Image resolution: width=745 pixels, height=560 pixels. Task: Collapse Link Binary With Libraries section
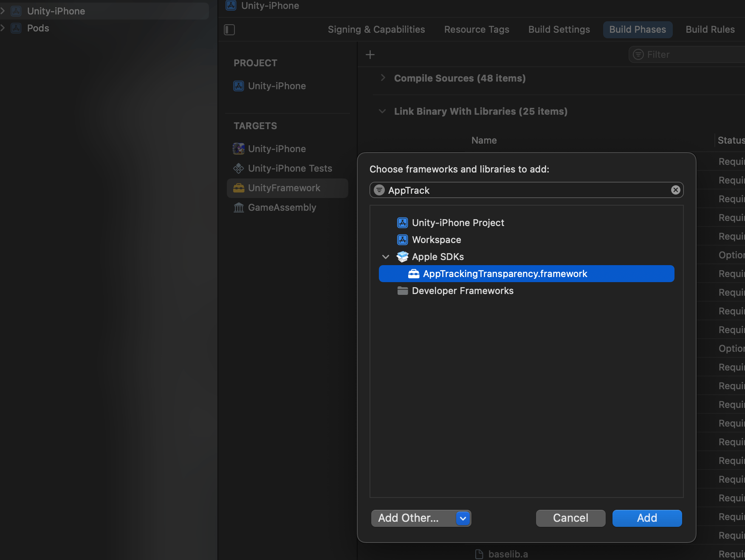pos(382,111)
